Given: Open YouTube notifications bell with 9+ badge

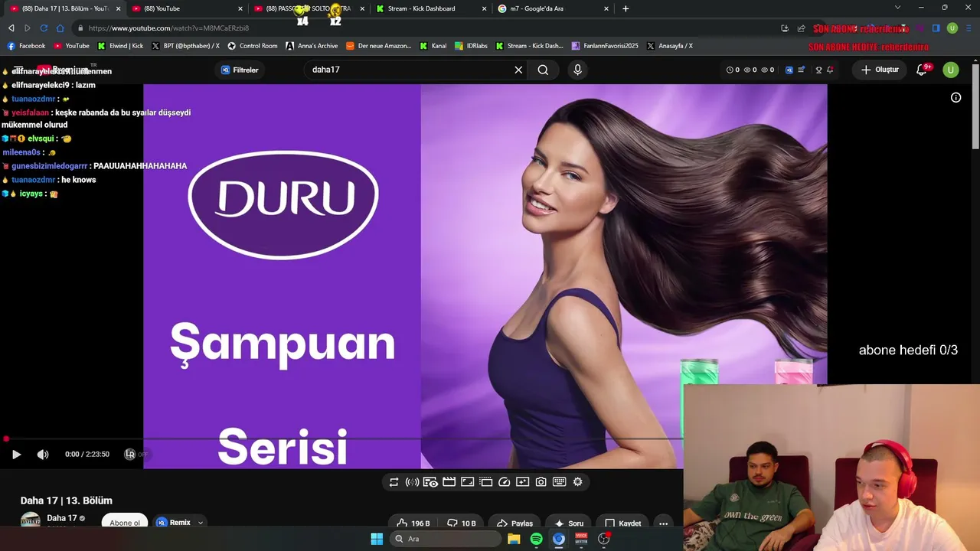Looking at the screenshot, I should [x=923, y=70].
